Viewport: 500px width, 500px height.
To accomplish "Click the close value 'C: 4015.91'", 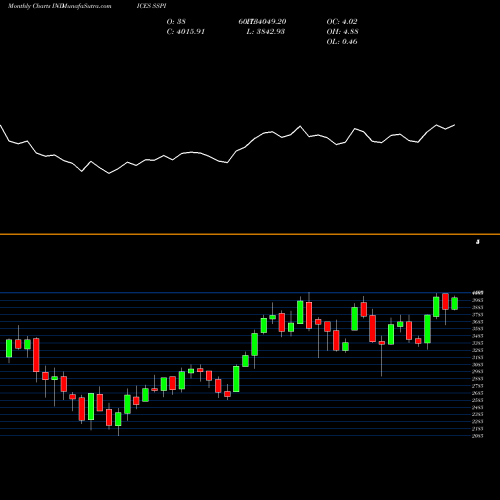I will pyautogui.click(x=186, y=32).
